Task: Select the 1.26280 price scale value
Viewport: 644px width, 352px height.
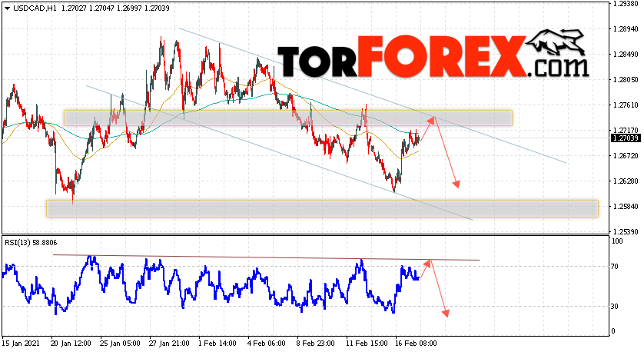Action: tap(626, 181)
